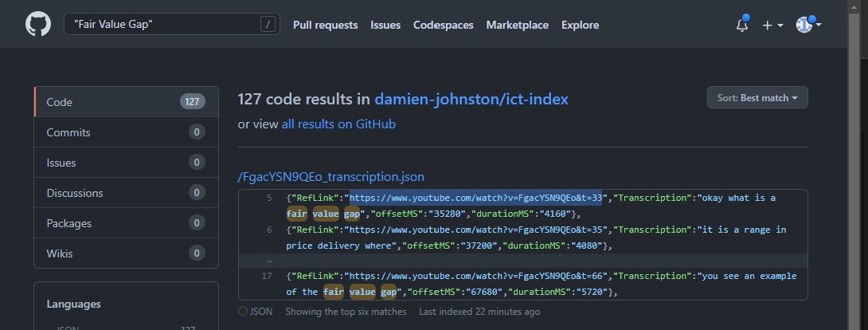The image size is (868, 330).
Task: Open damien-johnston/ict-index repository link
Action: click(x=471, y=99)
